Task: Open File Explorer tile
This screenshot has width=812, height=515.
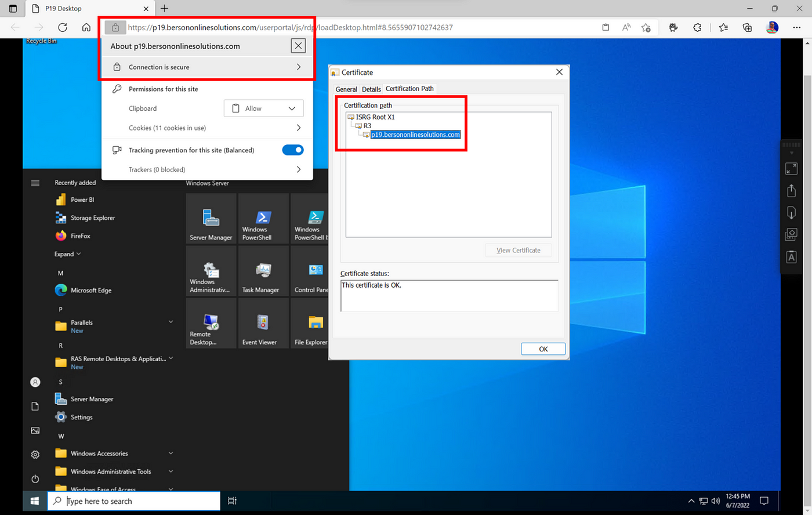Action: [310, 323]
